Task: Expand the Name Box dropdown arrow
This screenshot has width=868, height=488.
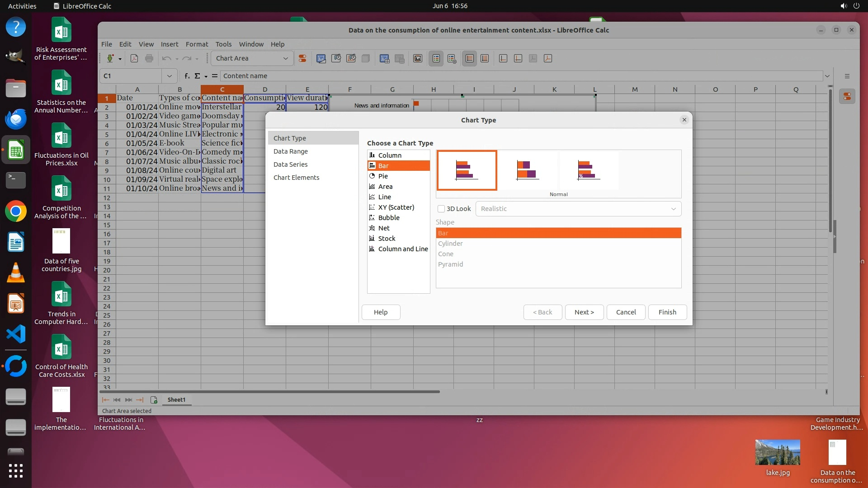Action: pos(169,76)
